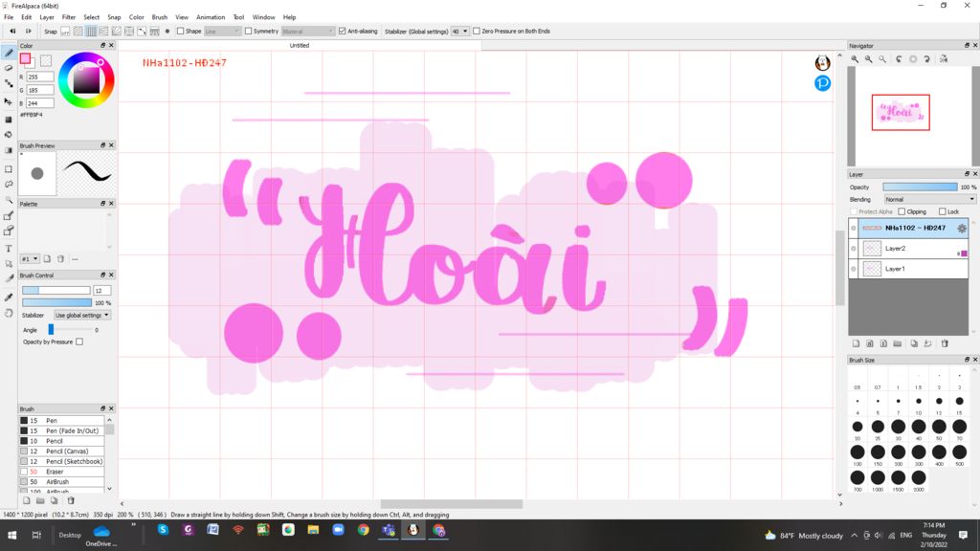The width and height of the screenshot is (980, 551).
Task: Click the Undo arrow in the toolbar
Action: [12, 31]
